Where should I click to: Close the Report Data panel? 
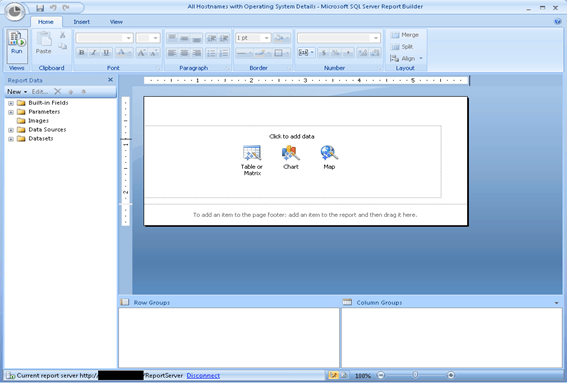click(110, 80)
